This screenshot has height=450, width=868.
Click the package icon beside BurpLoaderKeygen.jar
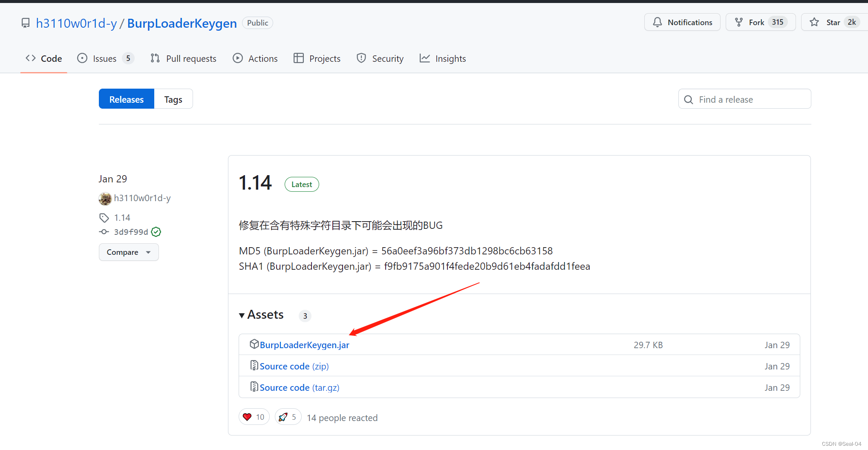point(254,344)
